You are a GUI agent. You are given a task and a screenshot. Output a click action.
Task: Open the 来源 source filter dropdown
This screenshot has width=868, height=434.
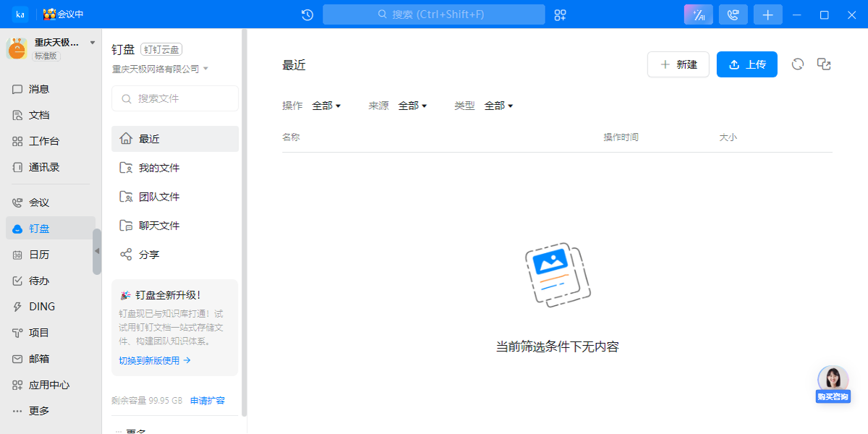pyautogui.click(x=412, y=105)
